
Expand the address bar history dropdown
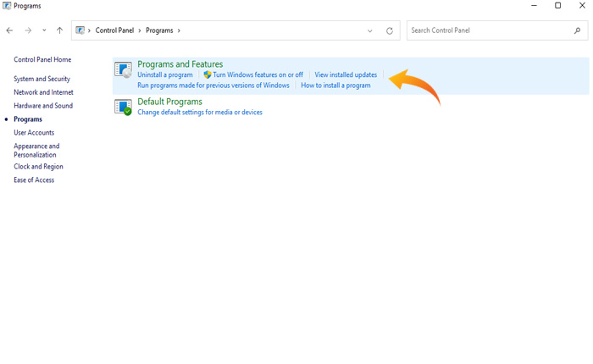pyautogui.click(x=370, y=30)
